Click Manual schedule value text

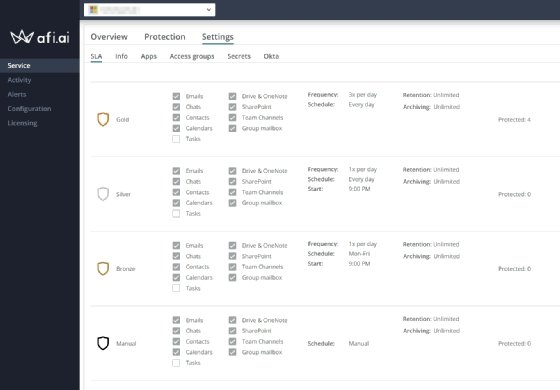[x=359, y=344]
